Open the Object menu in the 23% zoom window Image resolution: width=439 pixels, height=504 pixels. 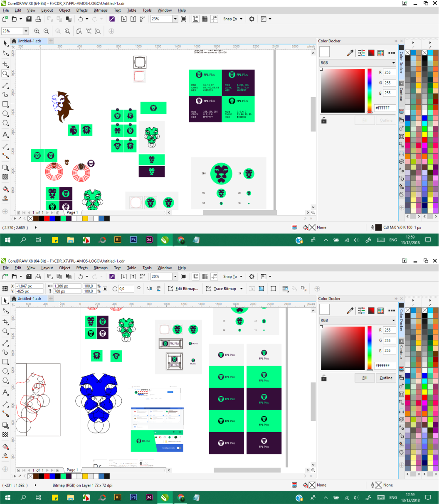(64, 10)
